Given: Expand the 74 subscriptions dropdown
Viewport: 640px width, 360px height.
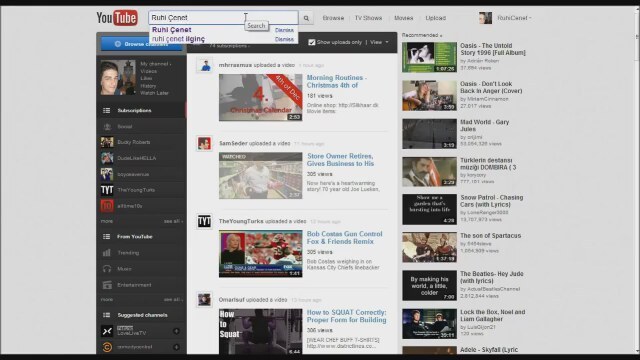Looking at the screenshot, I should coord(229,46).
